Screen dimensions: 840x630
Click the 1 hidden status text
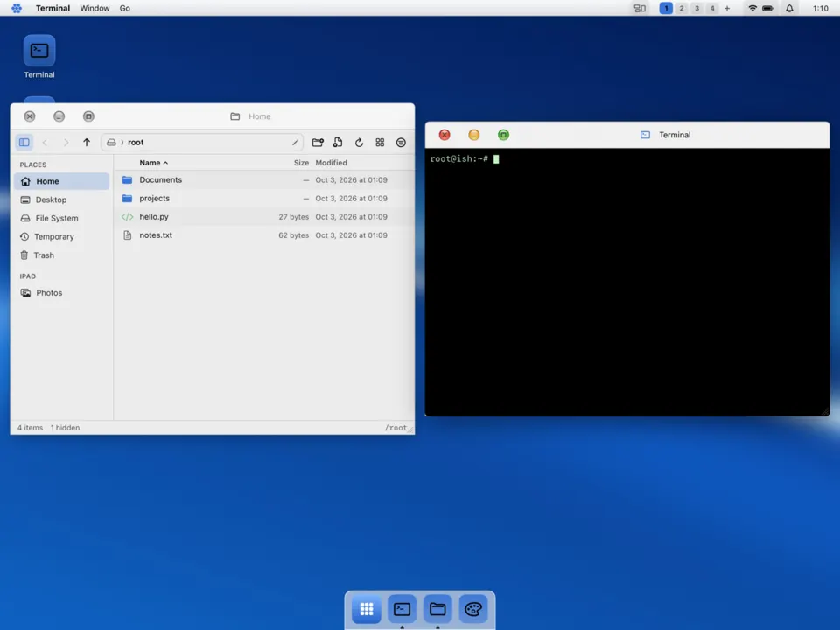[65, 428]
